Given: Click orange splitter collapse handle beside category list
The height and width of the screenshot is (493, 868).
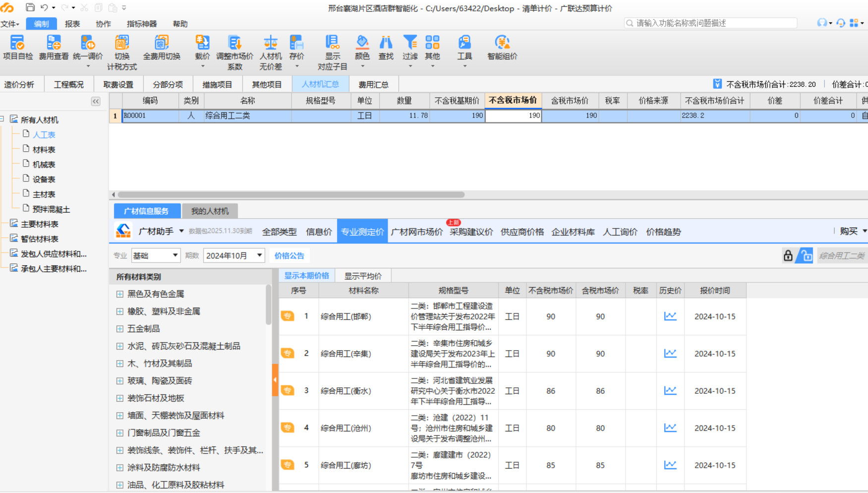Looking at the screenshot, I should (275, 380).
